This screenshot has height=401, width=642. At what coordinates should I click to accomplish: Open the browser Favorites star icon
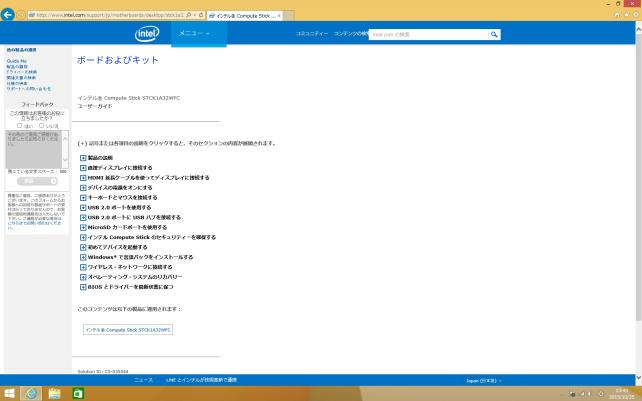[x=626, y=15]
